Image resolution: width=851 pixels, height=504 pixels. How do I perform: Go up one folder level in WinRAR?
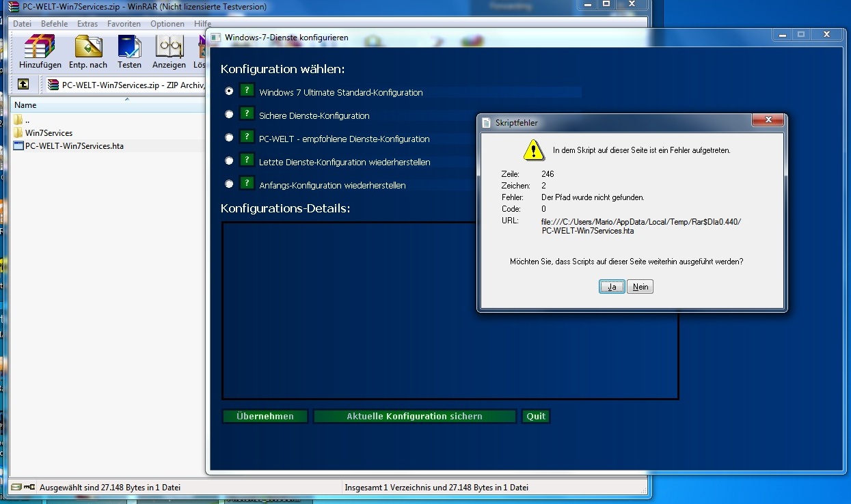pyautogui.click(x=23, y=85)
